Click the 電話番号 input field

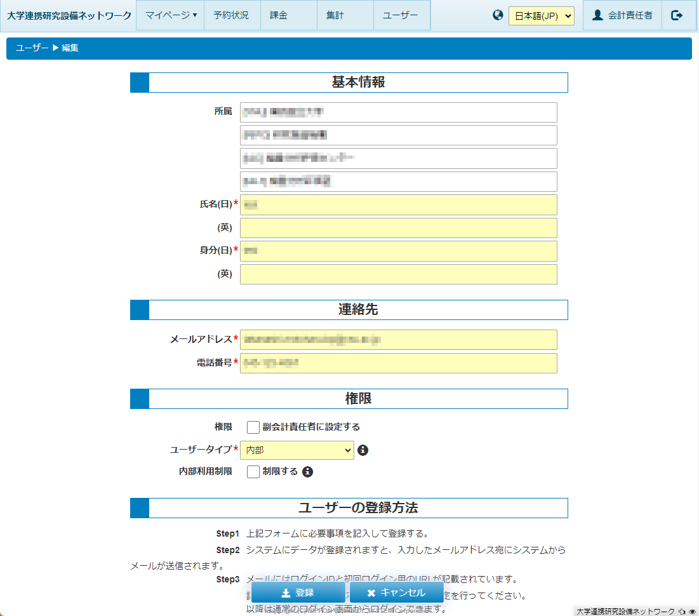coord(399,363)
